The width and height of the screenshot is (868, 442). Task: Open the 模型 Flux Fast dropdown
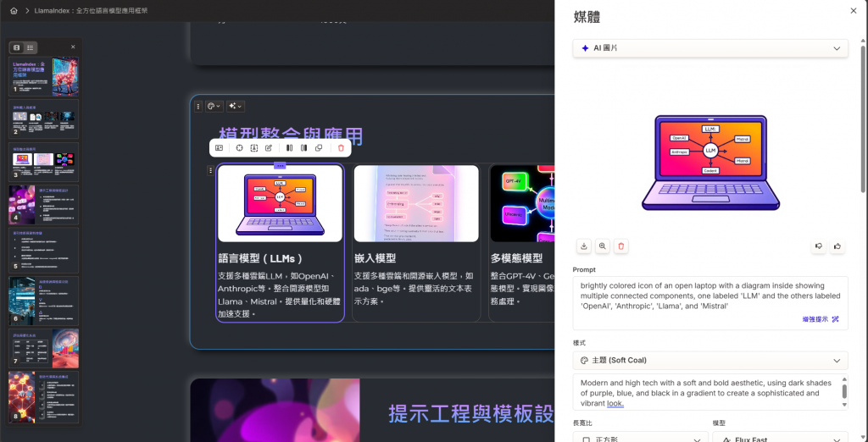coord(780,438)
